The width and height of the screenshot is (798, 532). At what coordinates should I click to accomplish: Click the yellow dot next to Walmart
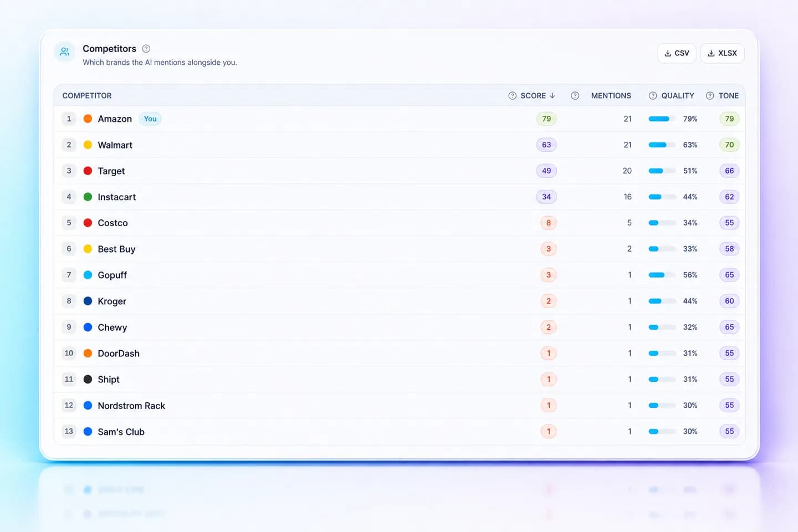point(88,145)
